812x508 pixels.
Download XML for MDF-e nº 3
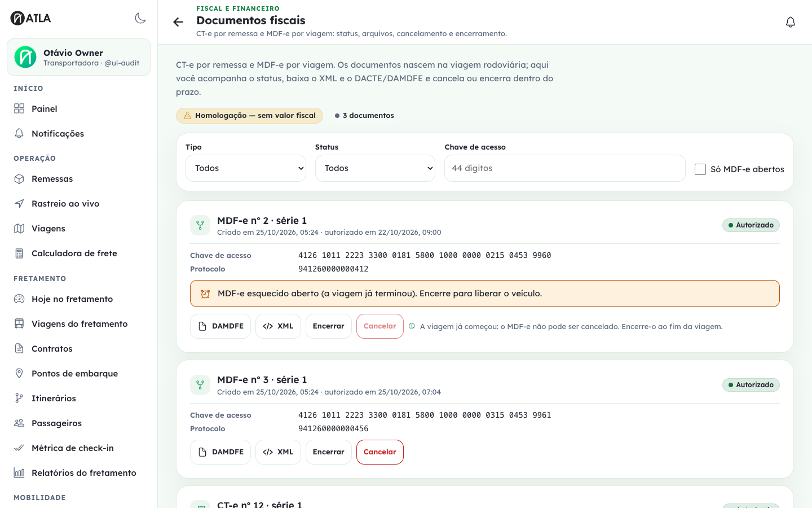(278, 452)
